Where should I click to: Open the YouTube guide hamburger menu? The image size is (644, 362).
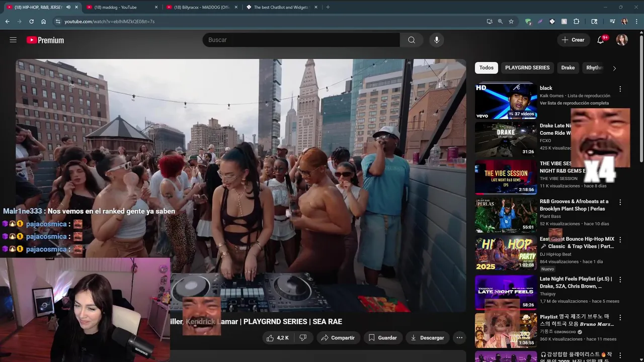click(x=13, y=40)
